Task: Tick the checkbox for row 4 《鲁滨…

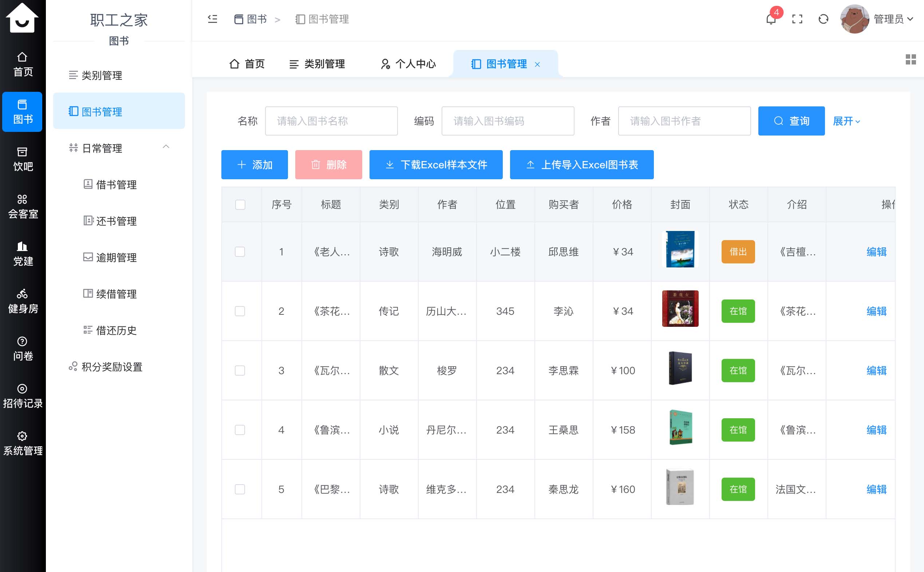Action: (x=240, y=430)
